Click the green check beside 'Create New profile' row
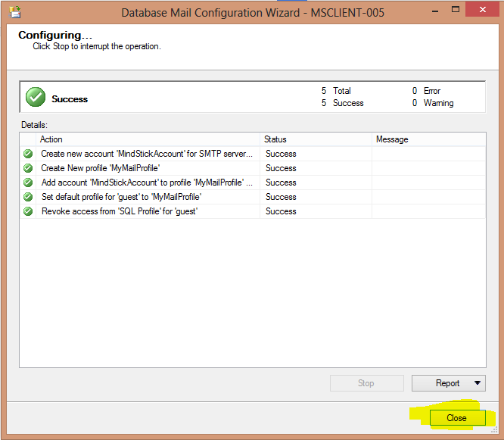The width and height of the screenshot is (504, 440). 28,168
